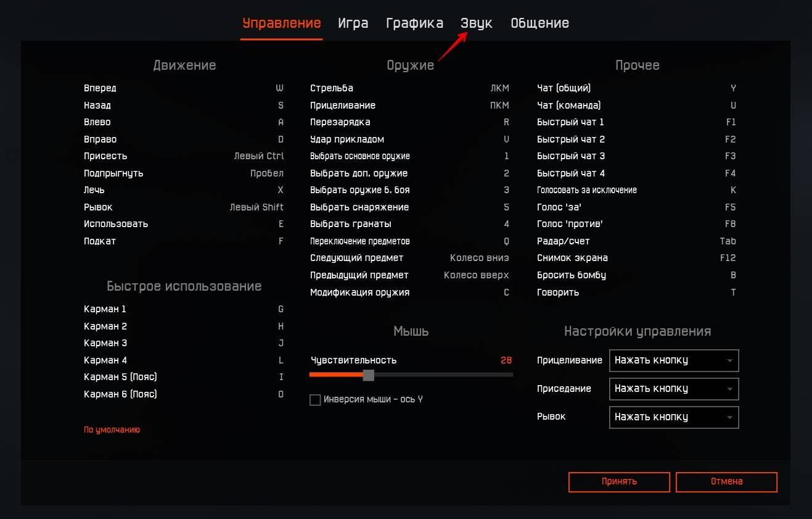Click the Чувствительность slider handle
The image size is (812, 519).
[x=368, y=375]
